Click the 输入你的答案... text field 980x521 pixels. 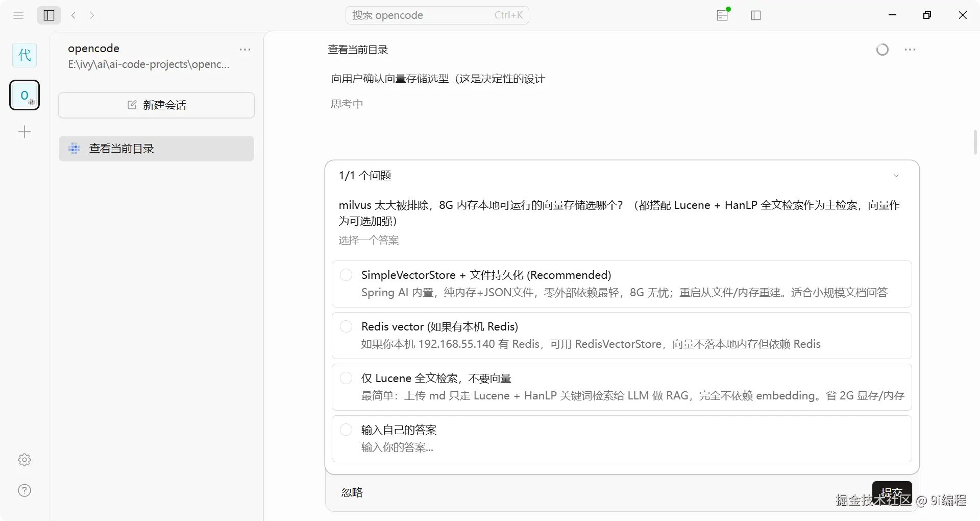[397, 447]
